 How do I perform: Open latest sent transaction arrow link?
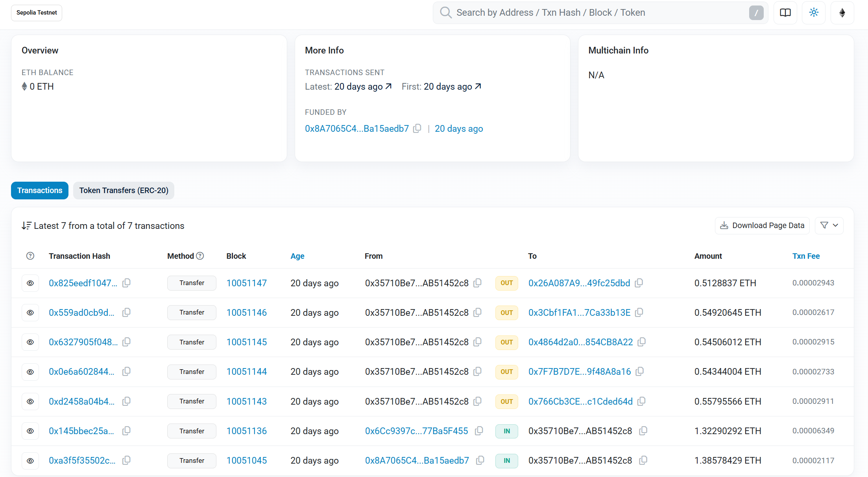(388, 87)
